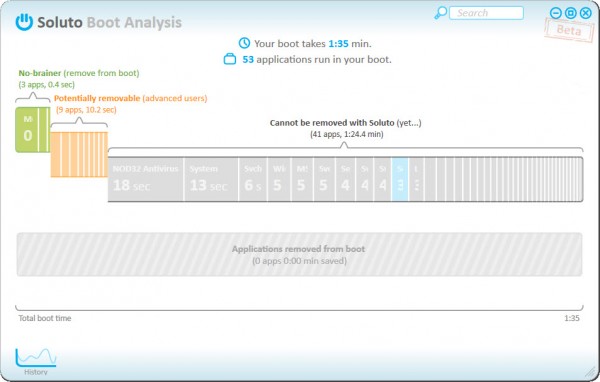Select the Svch 6 s block
Image resolution: width=600 pixels, height=382 pixels.
tap(253, 179)
